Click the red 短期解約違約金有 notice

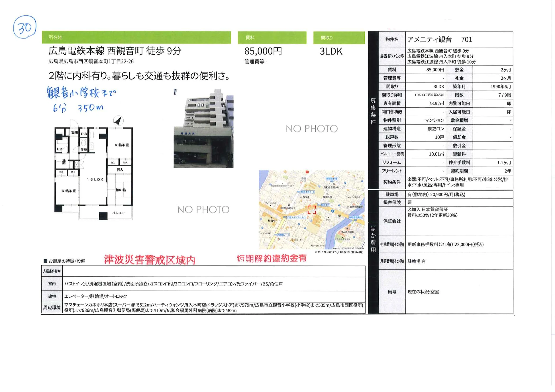click(x=272, y=259)
